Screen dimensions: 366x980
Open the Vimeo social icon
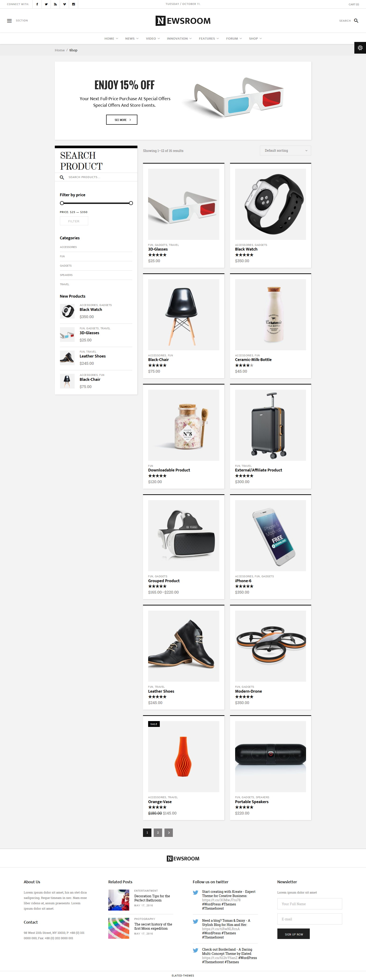point(64,4)
